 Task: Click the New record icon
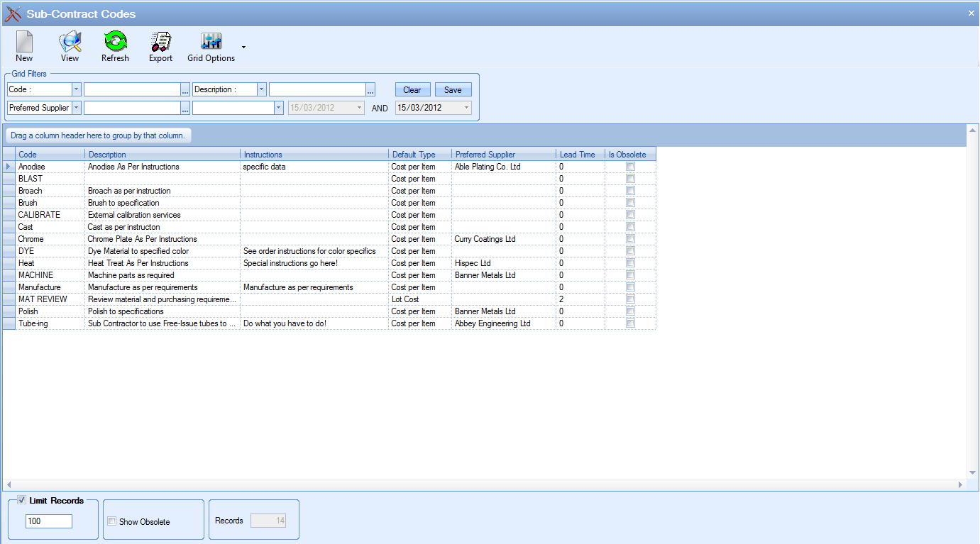[24, 43]
